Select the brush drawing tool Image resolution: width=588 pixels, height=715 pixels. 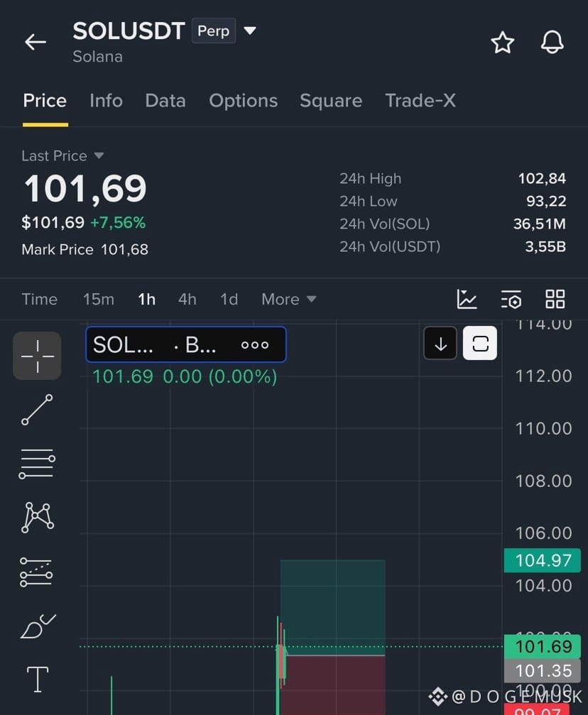coord(38,626)
